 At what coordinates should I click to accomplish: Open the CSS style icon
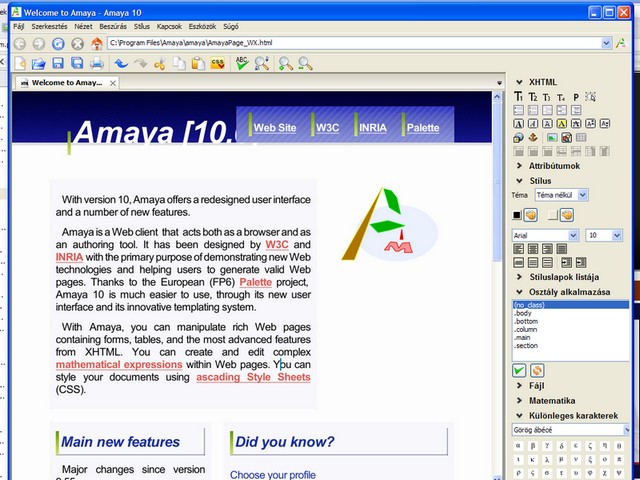[x=218, y=63]
